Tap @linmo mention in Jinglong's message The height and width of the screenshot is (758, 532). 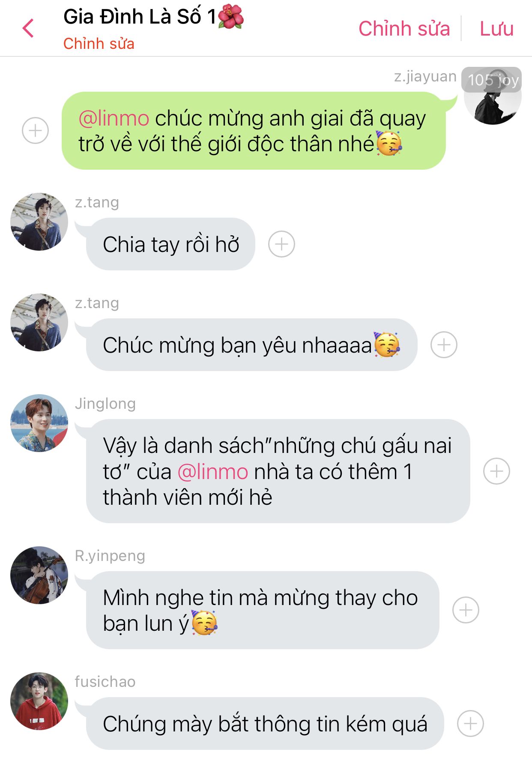point(213,472)
